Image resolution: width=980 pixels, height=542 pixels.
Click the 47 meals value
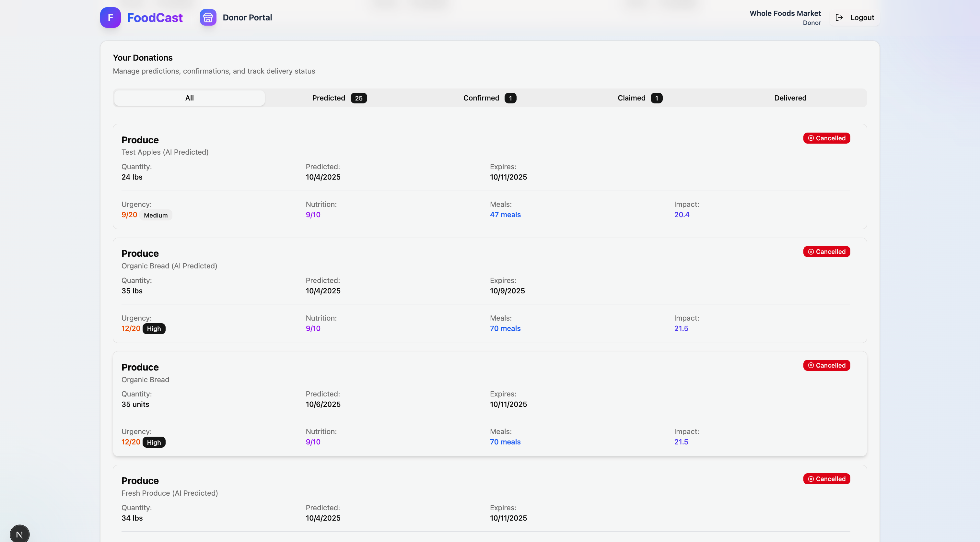tap(505, 215)
